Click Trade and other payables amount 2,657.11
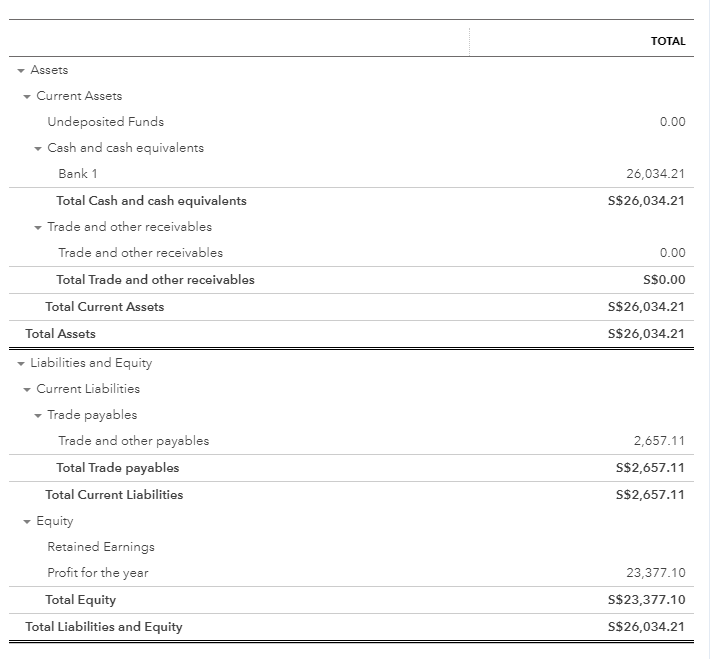Screen dimensions: 719x659 point(659,441)
